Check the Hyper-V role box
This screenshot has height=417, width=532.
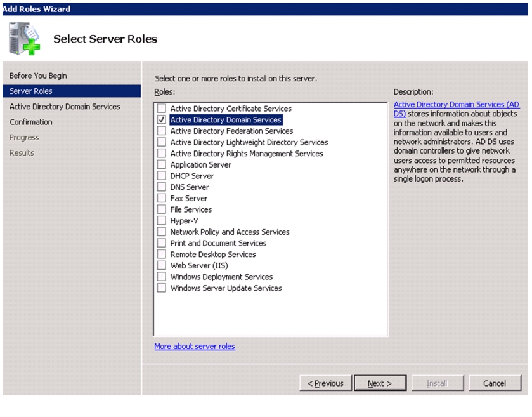[x=162, y=220]
